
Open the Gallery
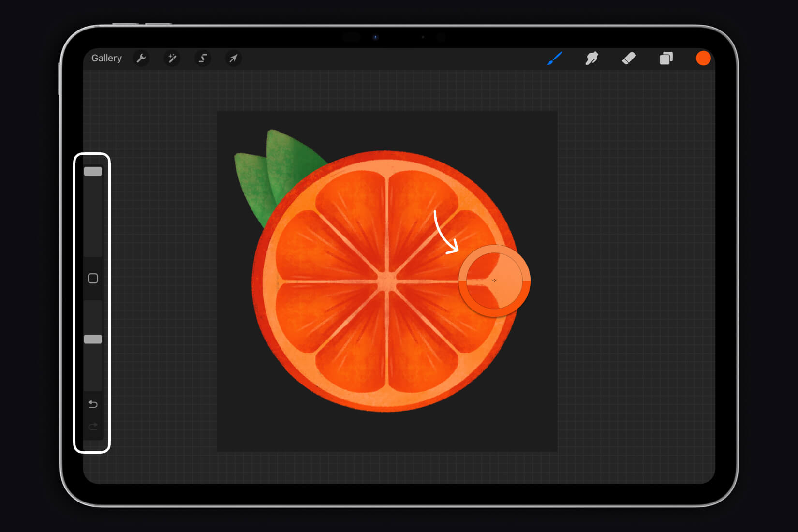coord(106,58)
